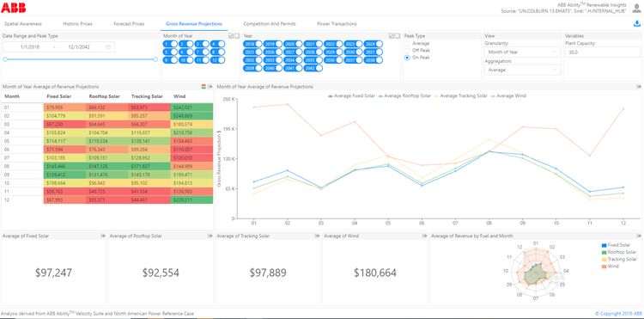Screen dimensions: 644x319
Task: Check select-all box in Year panel
Action: pos(392,36)
